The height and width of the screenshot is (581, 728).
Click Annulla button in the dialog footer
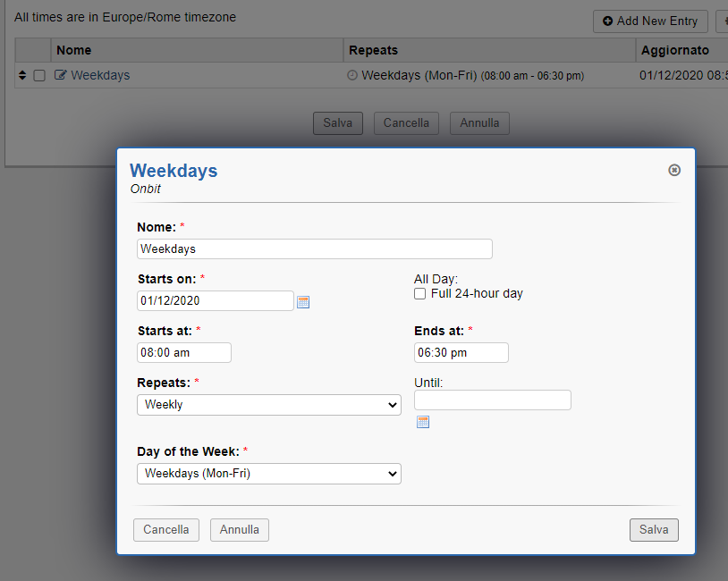240,530
